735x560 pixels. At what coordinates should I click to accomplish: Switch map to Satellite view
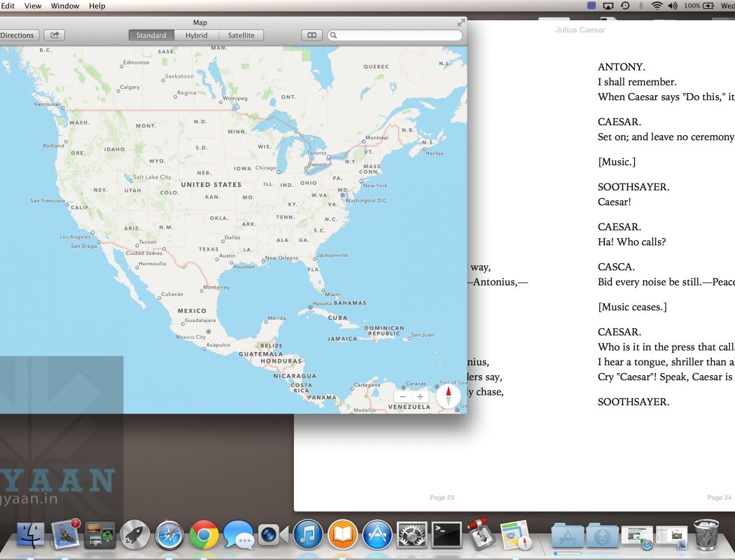[241, 35]
